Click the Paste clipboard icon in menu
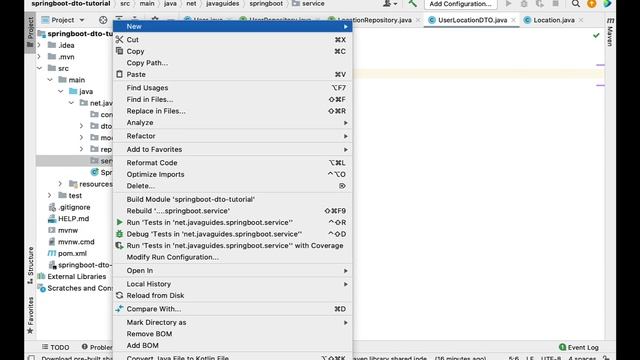The width and height of the screenshot is (640, 360). [119, 74]
